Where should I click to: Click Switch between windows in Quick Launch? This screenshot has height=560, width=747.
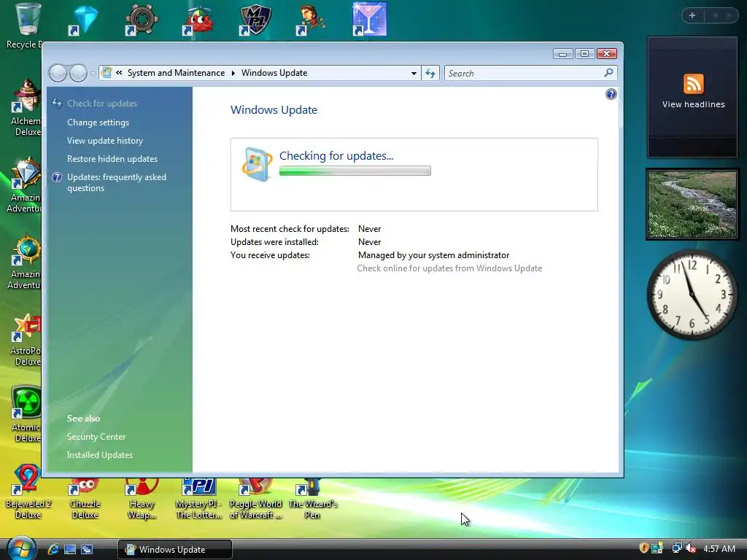tap(87, 549)
